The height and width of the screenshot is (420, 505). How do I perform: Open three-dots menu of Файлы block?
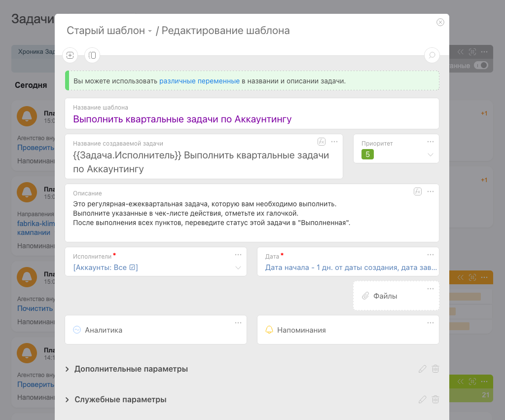coord(430,289)
